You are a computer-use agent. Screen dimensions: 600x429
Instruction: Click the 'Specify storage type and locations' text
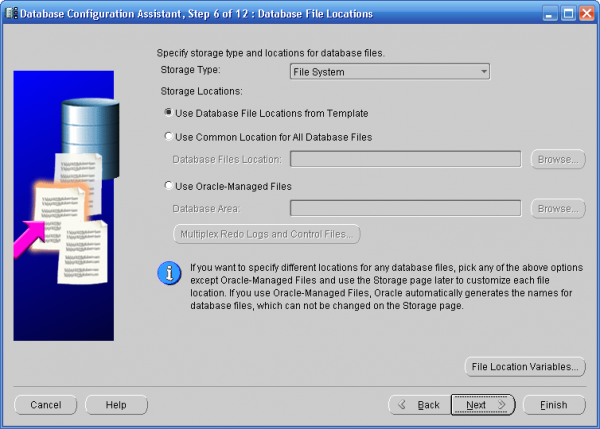click(x=271, y=53)
